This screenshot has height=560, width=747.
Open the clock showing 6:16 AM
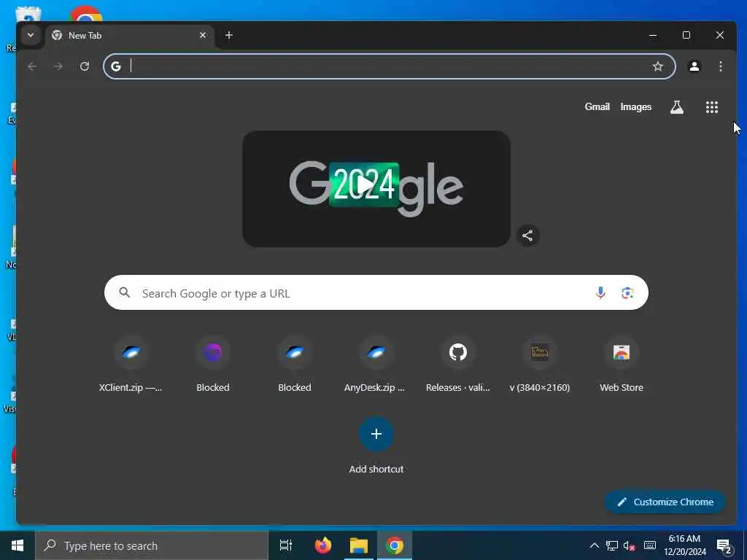[685, 545]
